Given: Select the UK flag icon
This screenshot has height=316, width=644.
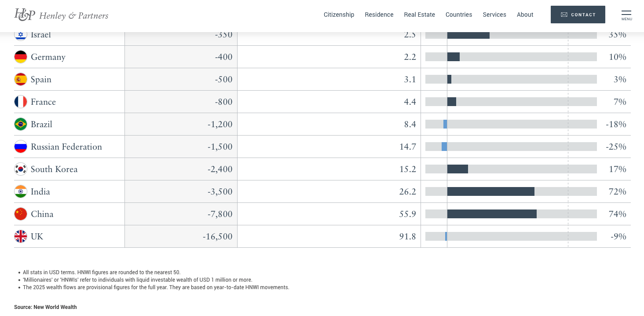Looking at the screenshot, I should click(21, 236).
